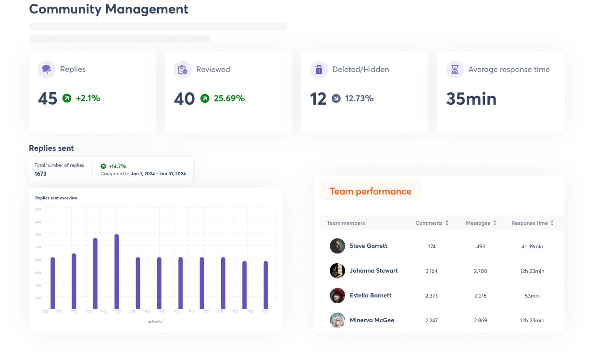Click the Deleted/Hidden trash icon

coord(319,70)
